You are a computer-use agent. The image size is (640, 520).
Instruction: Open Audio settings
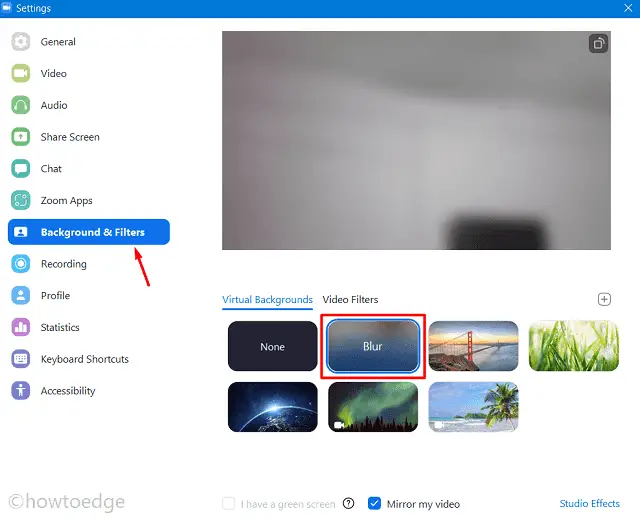[x=89, y=105]
